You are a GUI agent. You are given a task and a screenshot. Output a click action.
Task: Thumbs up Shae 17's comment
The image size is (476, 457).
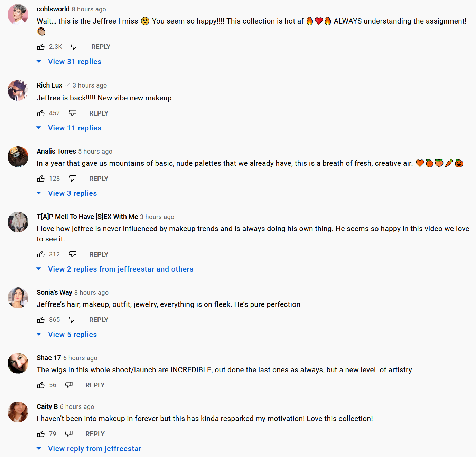coord(41,385)
